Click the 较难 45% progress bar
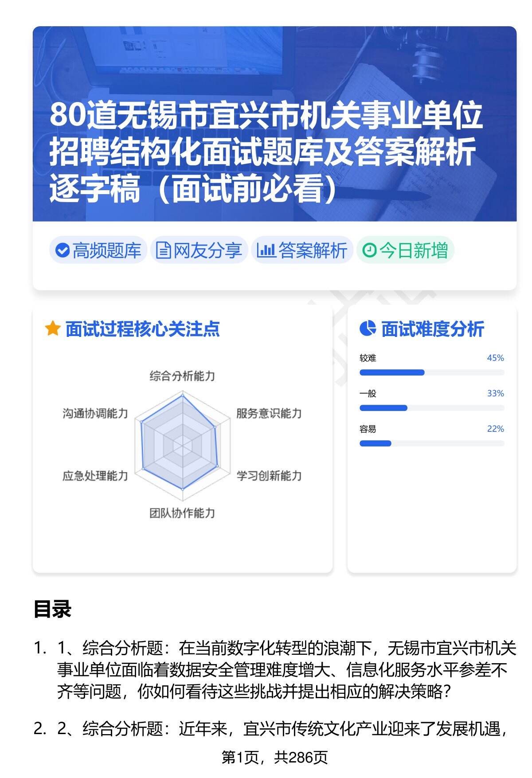The image size is (532, 778). [431, 372]
